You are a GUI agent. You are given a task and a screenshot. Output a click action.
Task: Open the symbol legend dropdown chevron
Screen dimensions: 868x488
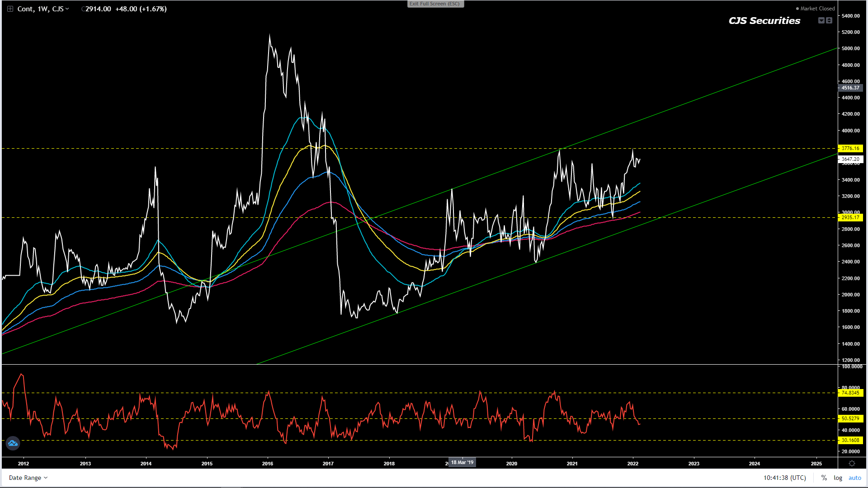pos(67,9)
